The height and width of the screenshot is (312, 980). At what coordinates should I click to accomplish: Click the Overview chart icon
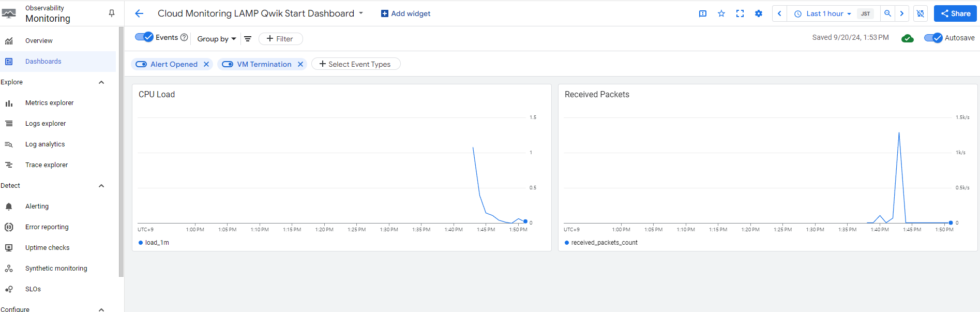tap(9, 41)
